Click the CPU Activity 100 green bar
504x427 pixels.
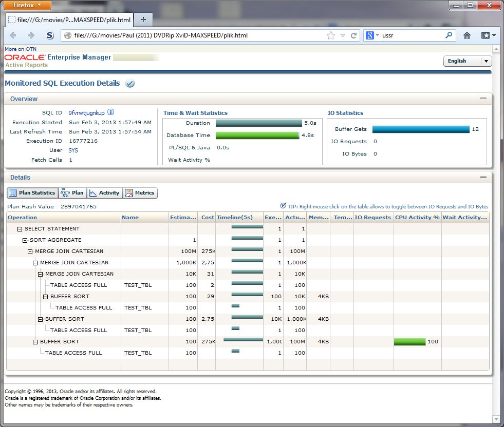410,342
